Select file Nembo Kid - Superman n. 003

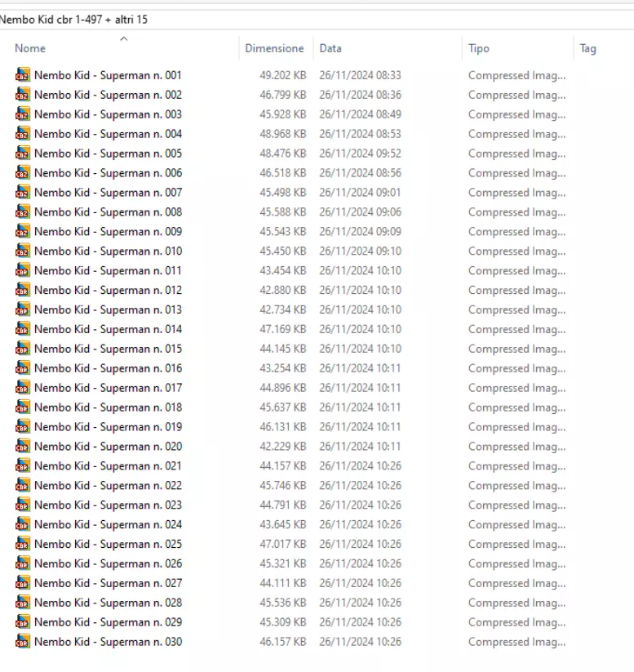point(108,114)
